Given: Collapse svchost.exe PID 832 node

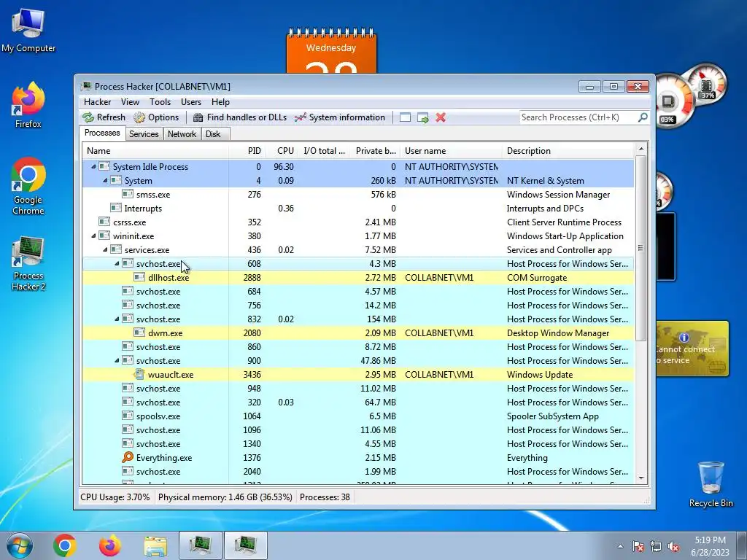Looking at the screenshot, I should (117, 319).
